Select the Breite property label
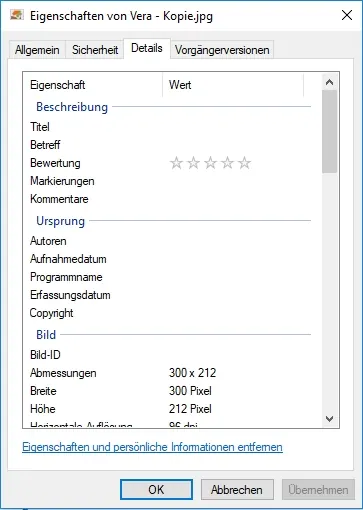The width and height of the screenshot is (363, 510). [43, 391]
